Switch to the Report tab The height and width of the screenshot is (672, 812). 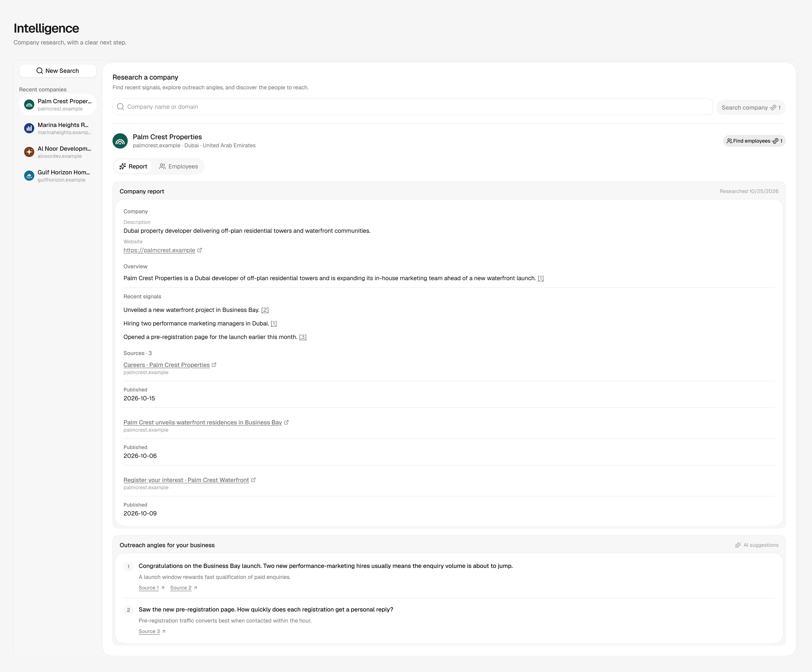coord(133,166)
